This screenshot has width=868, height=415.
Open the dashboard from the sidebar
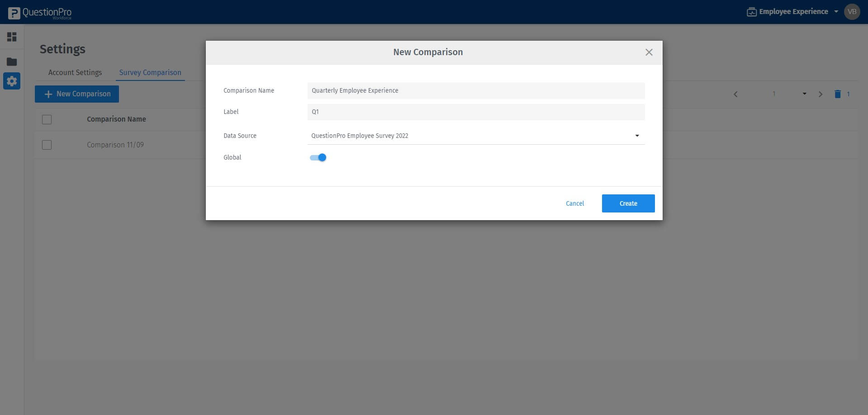tap(12, 37)
